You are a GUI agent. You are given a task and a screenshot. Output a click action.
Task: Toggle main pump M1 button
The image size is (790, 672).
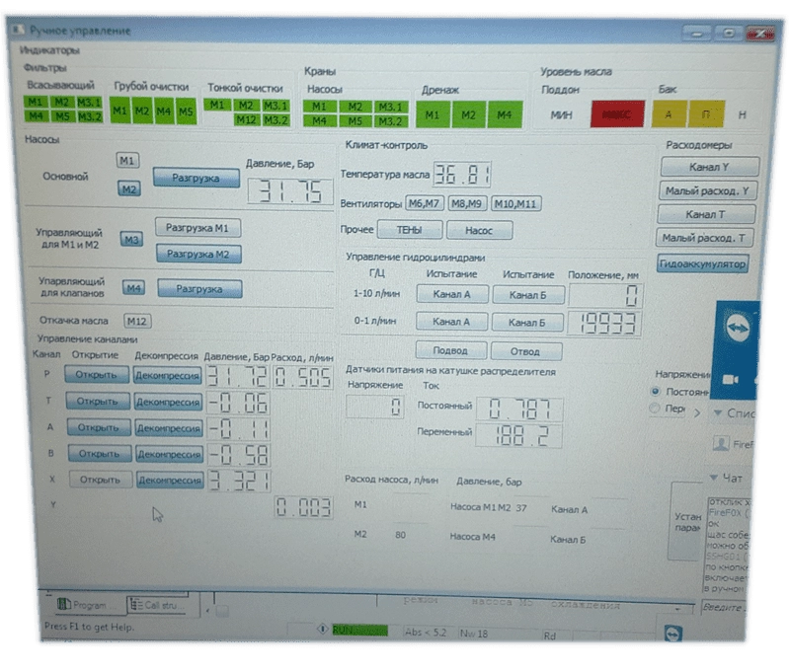[x=127, y=160]
